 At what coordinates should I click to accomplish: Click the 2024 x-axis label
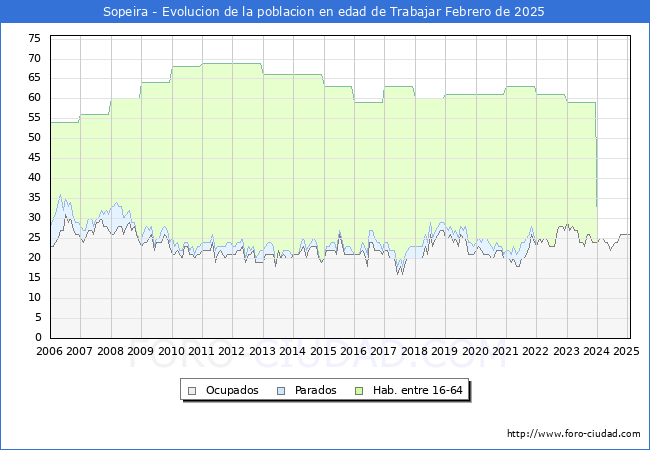597,351
